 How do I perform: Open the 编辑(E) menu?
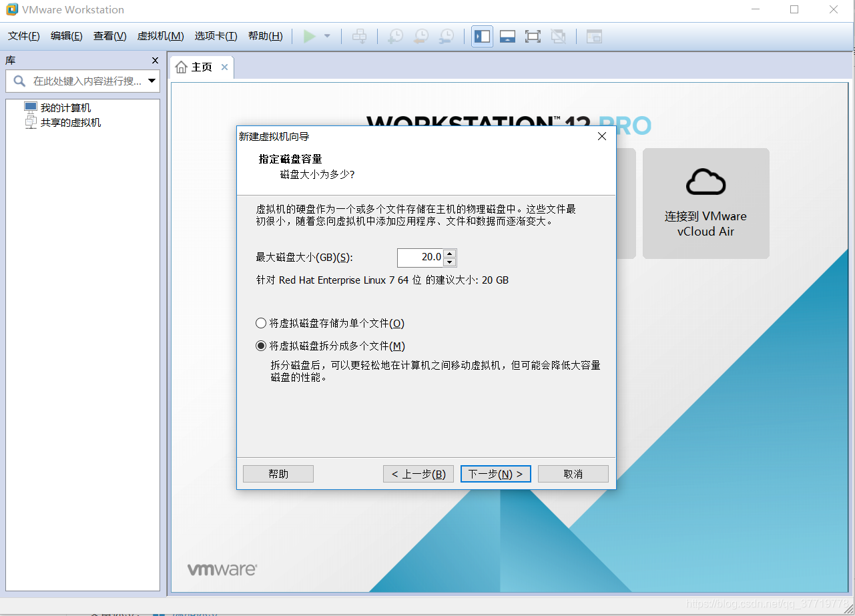click(x=67, y=36)
